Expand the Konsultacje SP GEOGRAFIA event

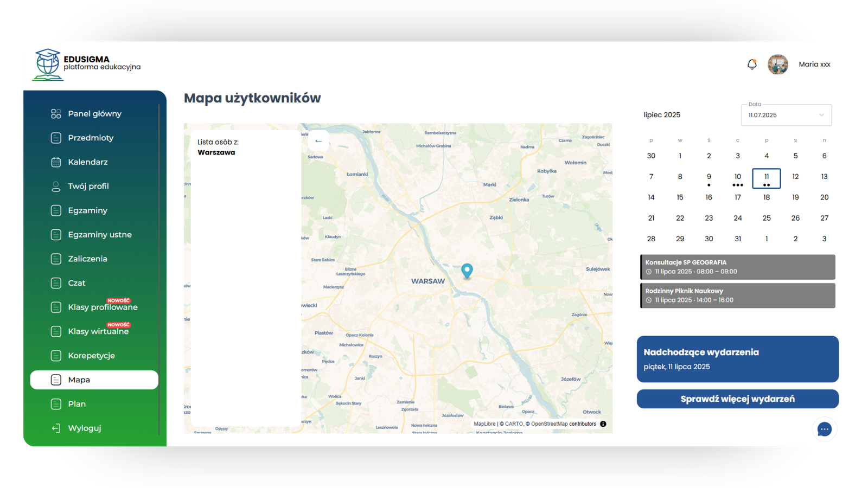[x=738, y=267]
